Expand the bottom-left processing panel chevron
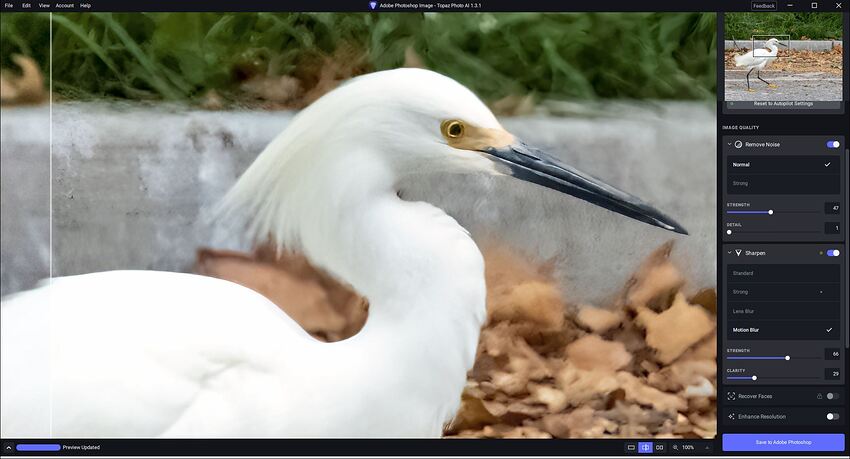Image resolution: width=850 pixels, height=459 pixels. pos(8,447)
